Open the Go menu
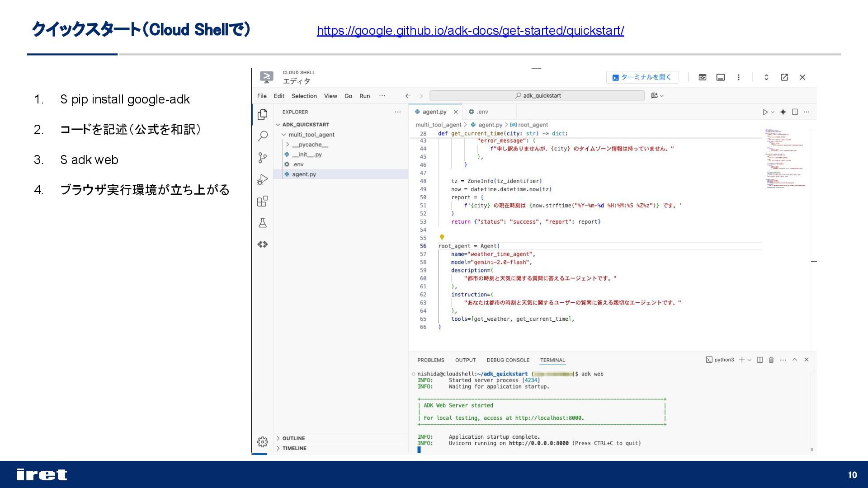868x488 pixels. point(348,96)
